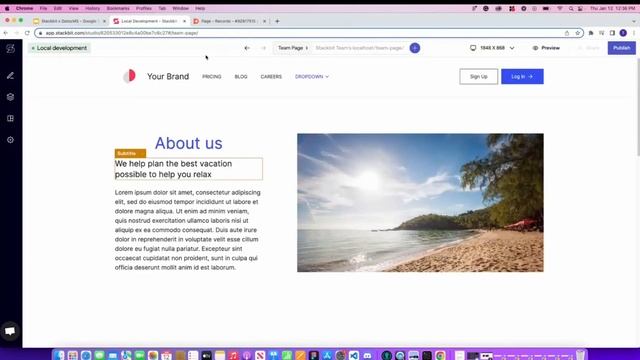Open the Team Page selector
640x360 pixels.
coord(293,48)
